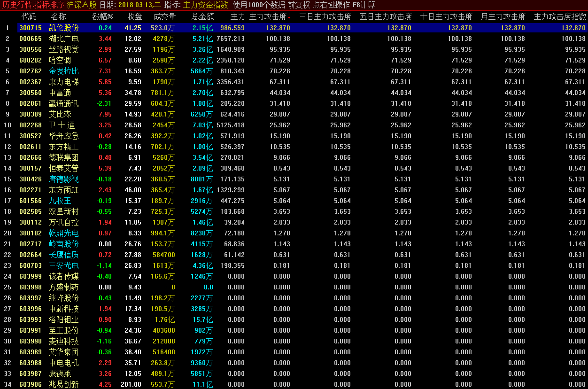
Task: Select stock 康德莱
Action: pos(60,373)
